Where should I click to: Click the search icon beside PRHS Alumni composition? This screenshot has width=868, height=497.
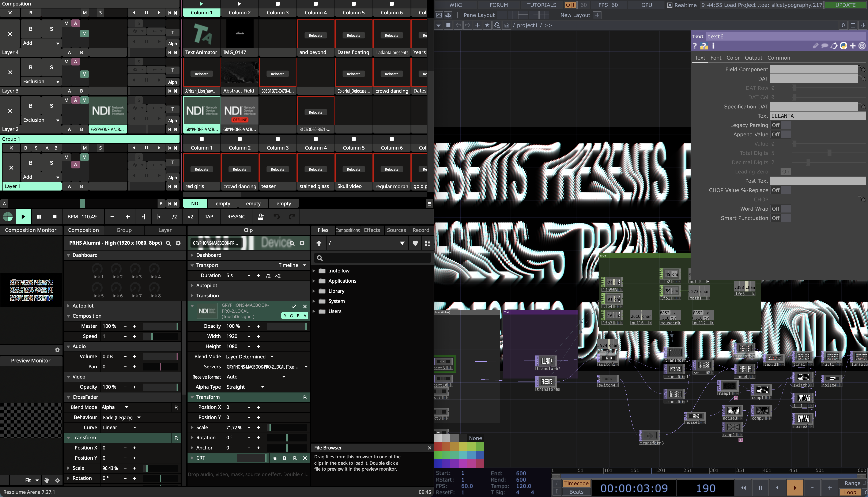pyautogui.click(x=168, y=243)
